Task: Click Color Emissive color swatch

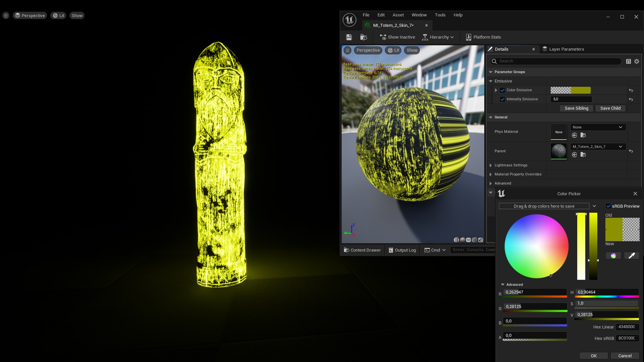Action: 571,90
